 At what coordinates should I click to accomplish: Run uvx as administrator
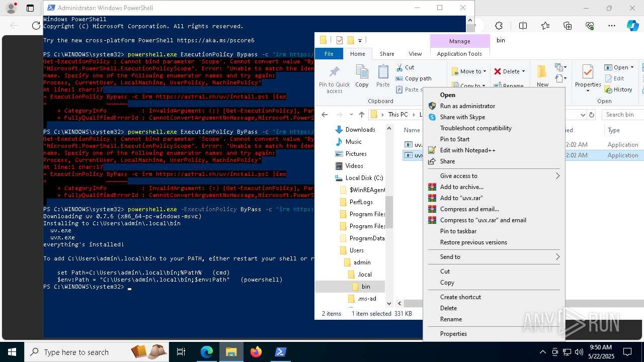(x=467, y=106)
